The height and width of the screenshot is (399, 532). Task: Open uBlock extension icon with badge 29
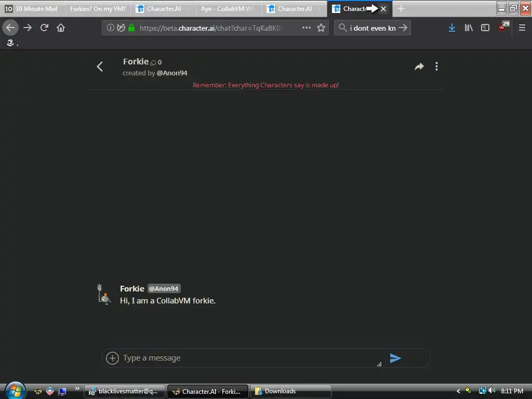click(503, 26)
